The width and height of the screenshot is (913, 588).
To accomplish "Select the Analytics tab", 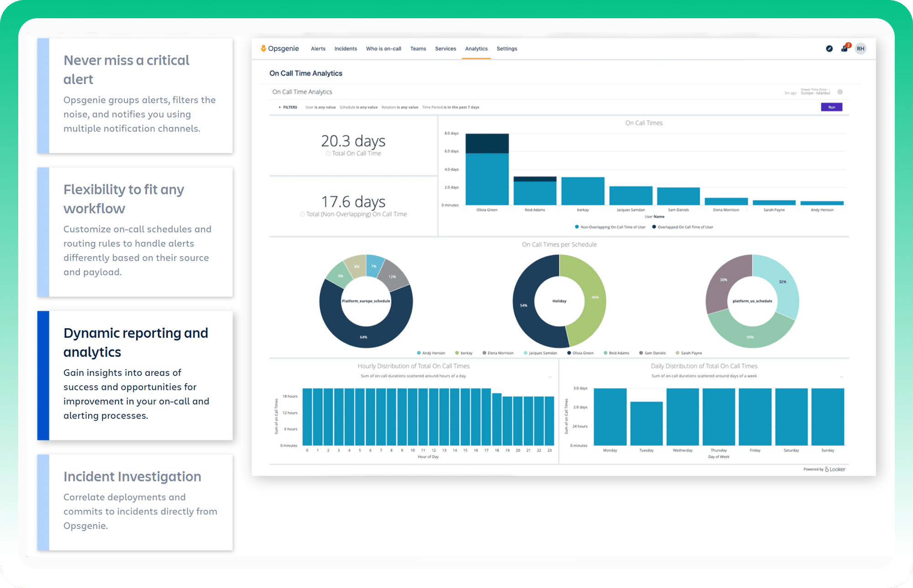I will [x=476, y=48].
